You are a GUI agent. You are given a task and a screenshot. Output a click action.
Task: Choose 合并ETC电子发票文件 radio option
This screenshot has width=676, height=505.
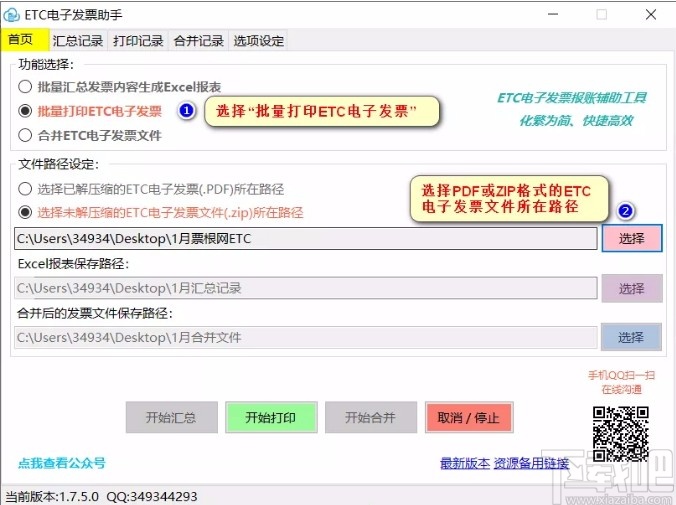click(90, 135)
